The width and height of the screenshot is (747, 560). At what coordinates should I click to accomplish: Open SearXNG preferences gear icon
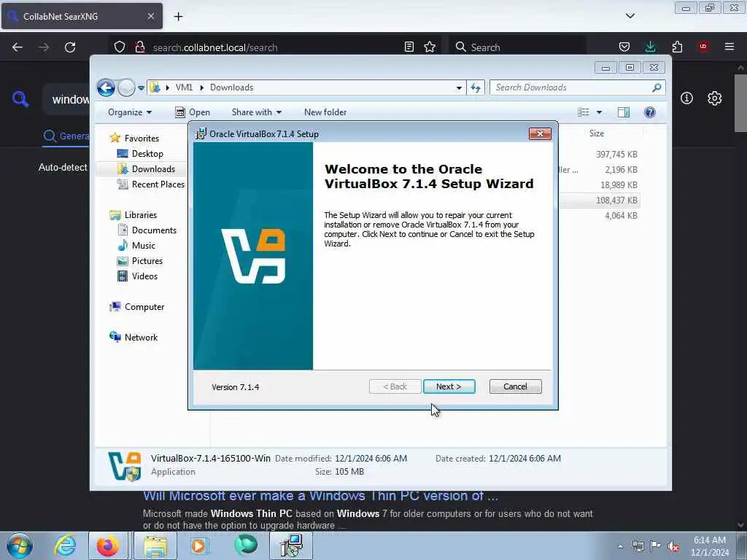(x=714, y=98)
